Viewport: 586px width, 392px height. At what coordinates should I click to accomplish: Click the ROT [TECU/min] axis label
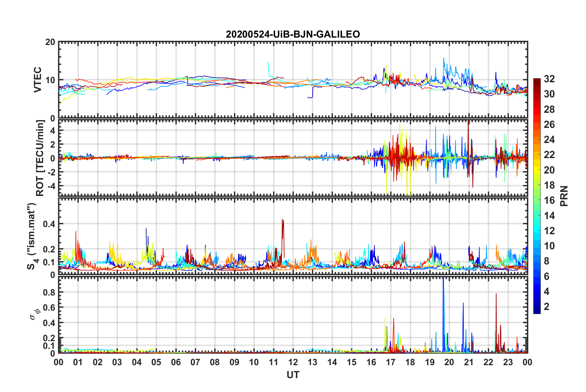[x=40, y=158]
